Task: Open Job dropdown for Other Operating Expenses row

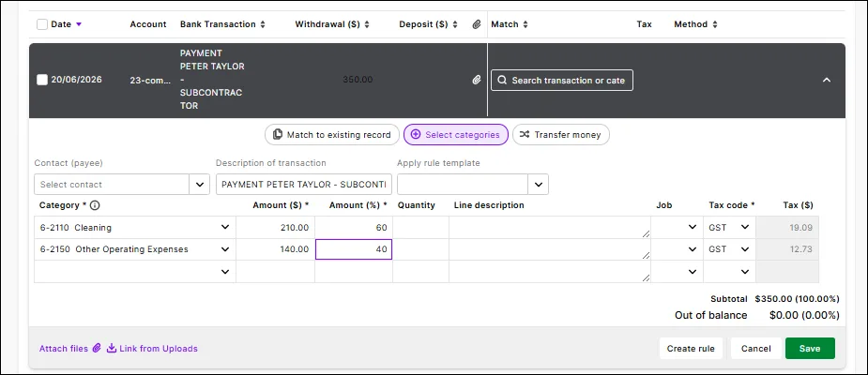Action: click(692, 249)
